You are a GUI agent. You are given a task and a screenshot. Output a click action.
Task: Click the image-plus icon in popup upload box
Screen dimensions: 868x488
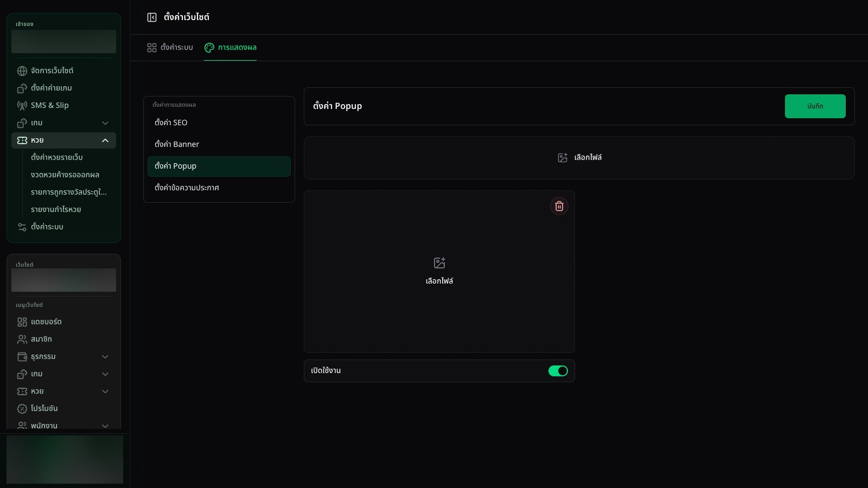pyautogui.click(x=439, y=263)
